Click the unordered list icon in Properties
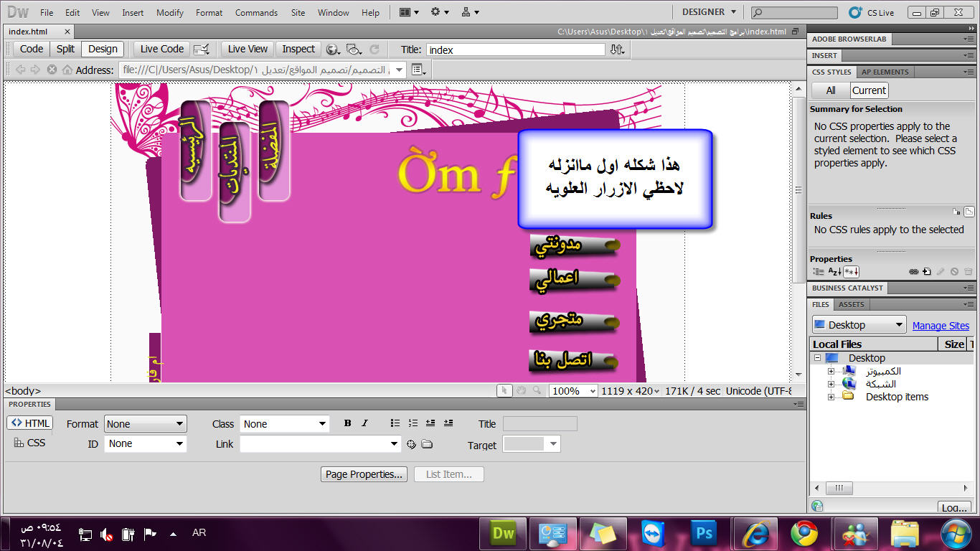 pyautogui.click(x=395, y=423)
